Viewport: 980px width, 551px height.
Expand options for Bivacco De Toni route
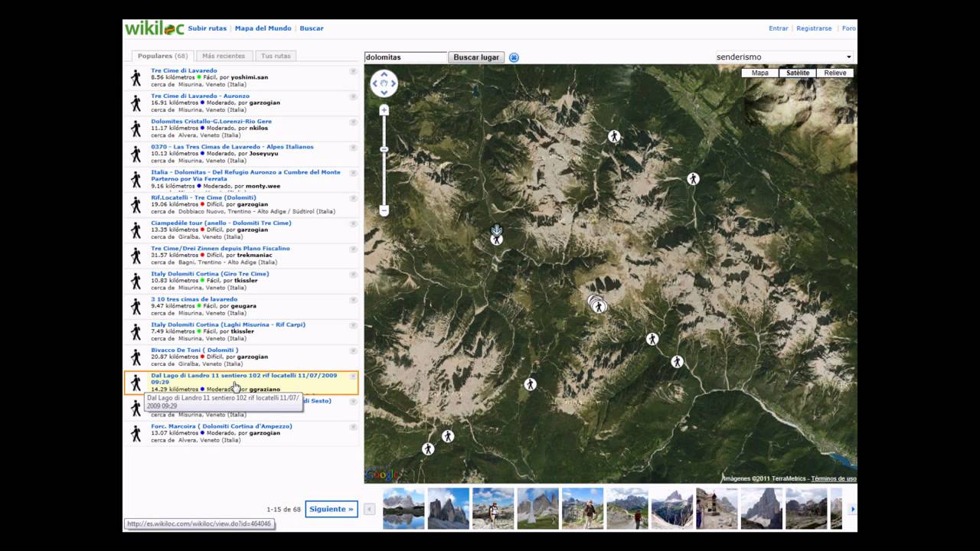pos(353,350)
